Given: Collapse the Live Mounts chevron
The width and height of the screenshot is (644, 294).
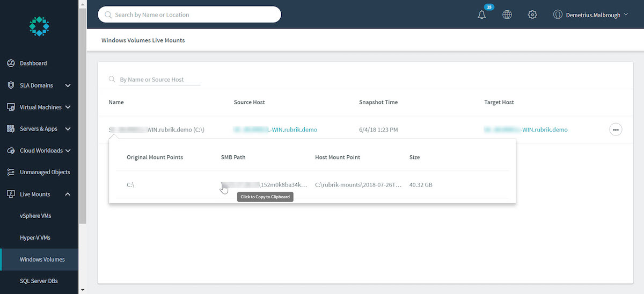Looking at the screenshot, I should pos(68,194).
